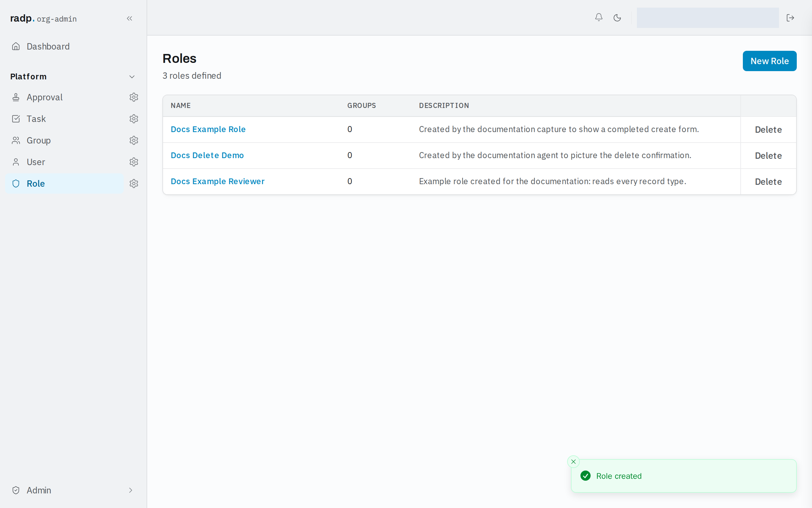
Task: Toggle dark mode moon icon
Action: tap(617, 17)
